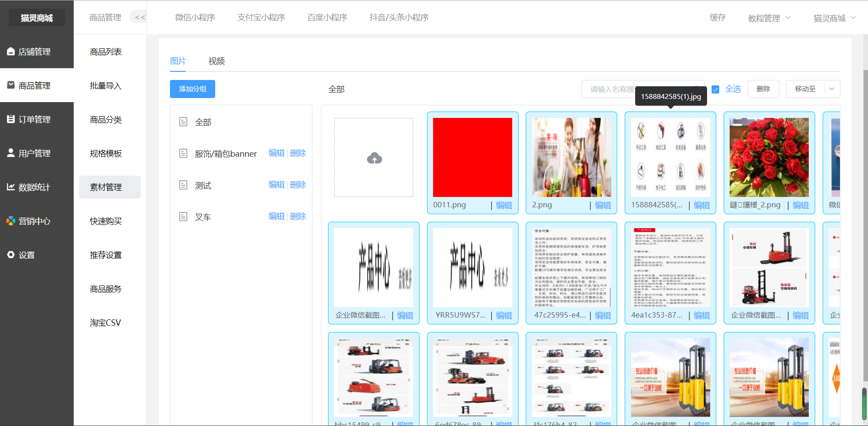Image resolution: width=868 pixels, height=426 pixels.
Task: Open 抖音/头条小程序 tab
Action: (x=399, y=17)
